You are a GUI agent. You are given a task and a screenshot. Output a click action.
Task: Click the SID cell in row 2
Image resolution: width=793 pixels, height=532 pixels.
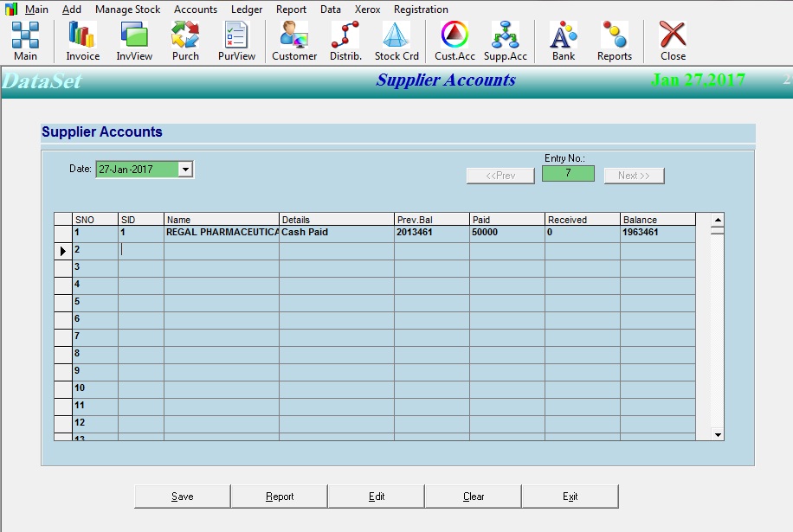[x=141, y=250]
